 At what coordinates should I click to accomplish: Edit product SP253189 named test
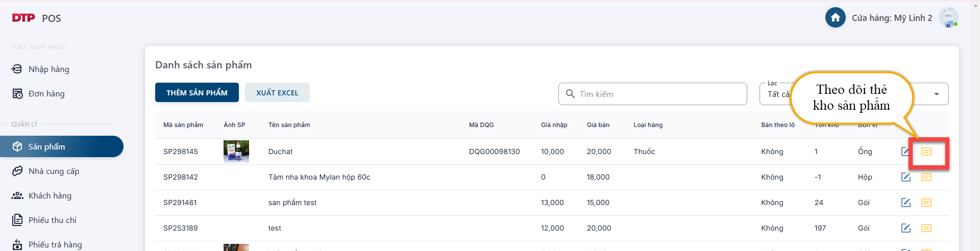pyautogui.click(x=905, y=228)
